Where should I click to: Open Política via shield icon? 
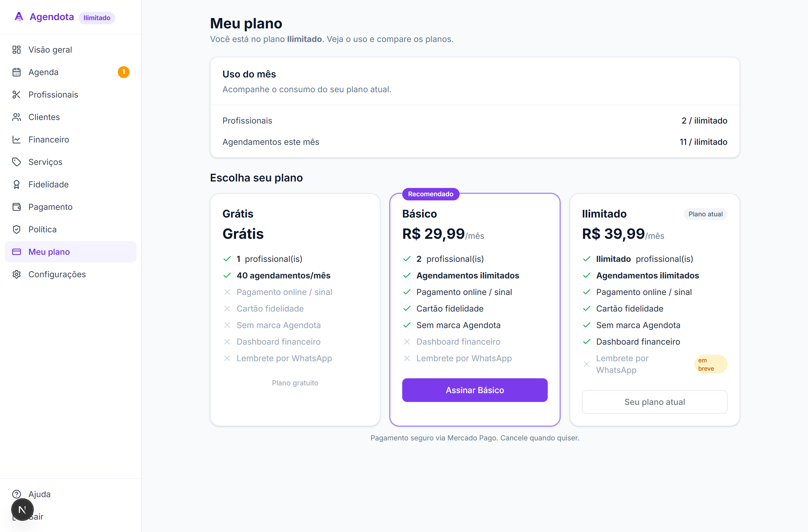point(17,229)
